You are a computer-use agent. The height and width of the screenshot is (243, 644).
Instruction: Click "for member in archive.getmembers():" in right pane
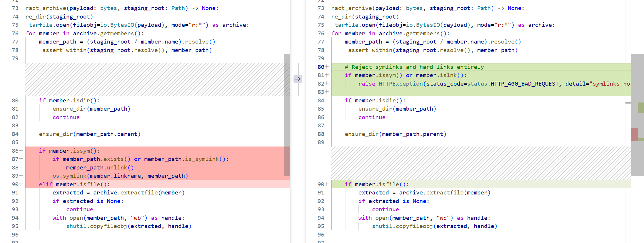click(x=391, y=33)
